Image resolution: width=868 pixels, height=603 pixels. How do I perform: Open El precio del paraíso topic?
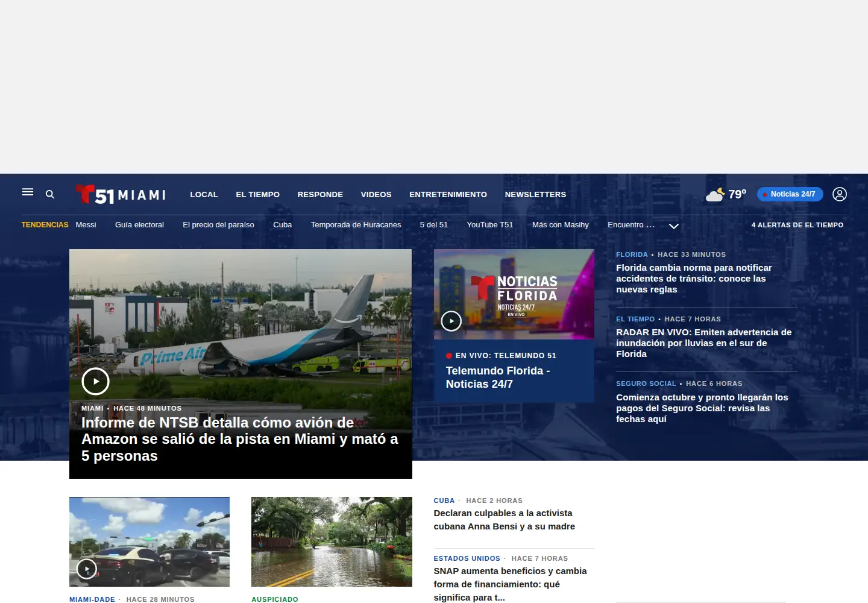(218, 225)
